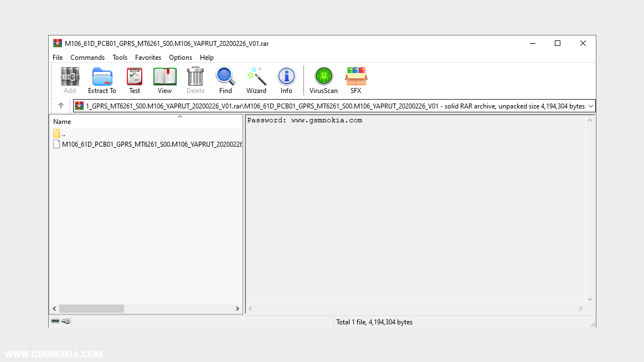Click the file list scroll left arrow

tap(54, 308)
